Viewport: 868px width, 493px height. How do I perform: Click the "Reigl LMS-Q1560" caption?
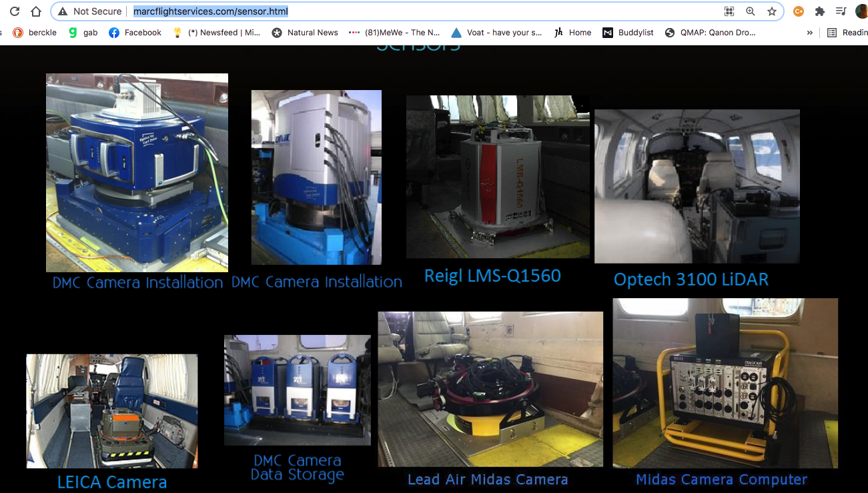point(492,276)
